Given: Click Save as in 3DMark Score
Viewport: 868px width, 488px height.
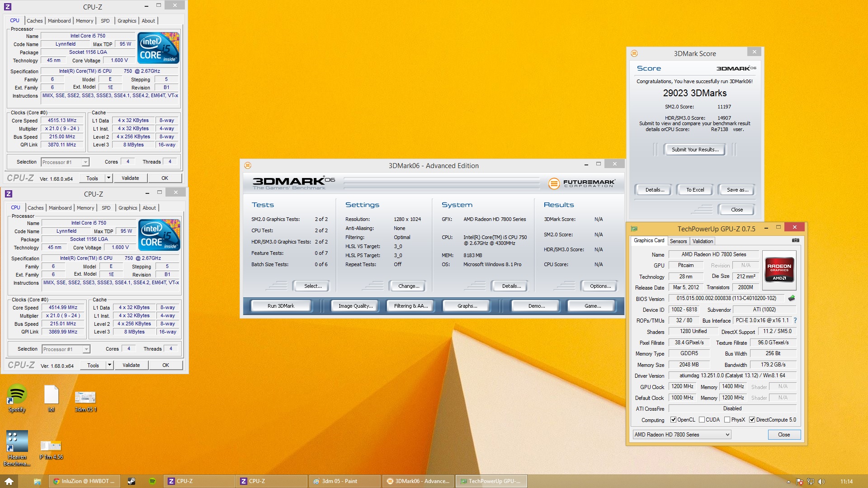Looking at the screenshot, I should pyautogui.click(x=737, y=190).
